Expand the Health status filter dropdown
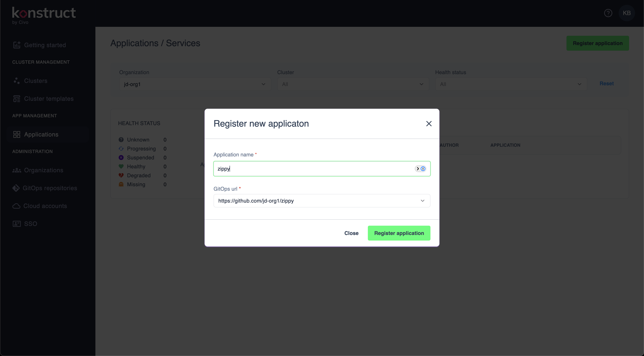The image size is (644, 356). (511, 84)
